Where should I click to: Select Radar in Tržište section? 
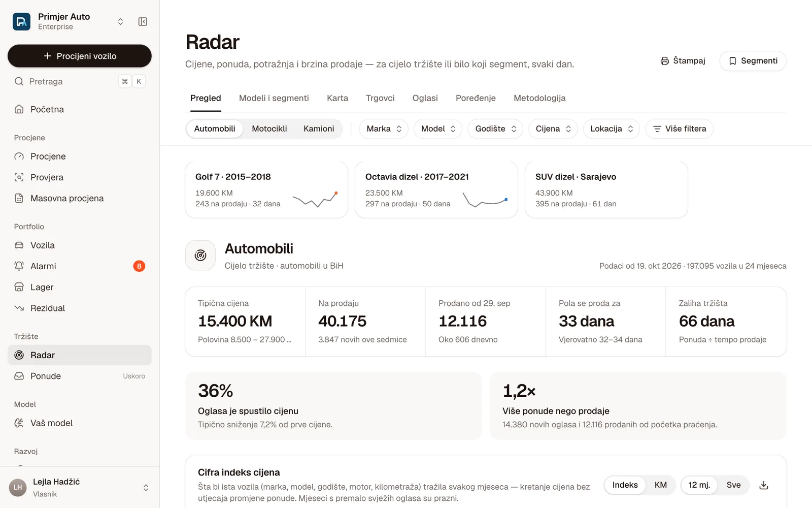pyautogui.click(x=80, y=355)
